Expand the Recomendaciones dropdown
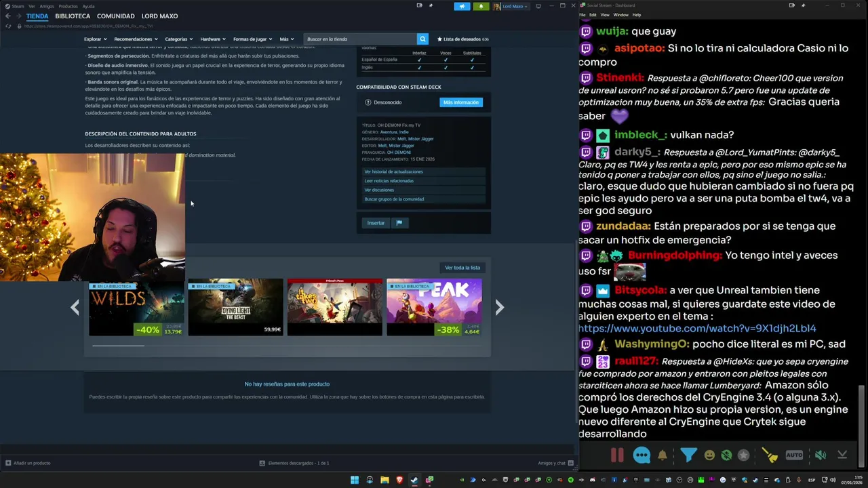This screenshot has width=868, height=488. (x=135, y=39)
